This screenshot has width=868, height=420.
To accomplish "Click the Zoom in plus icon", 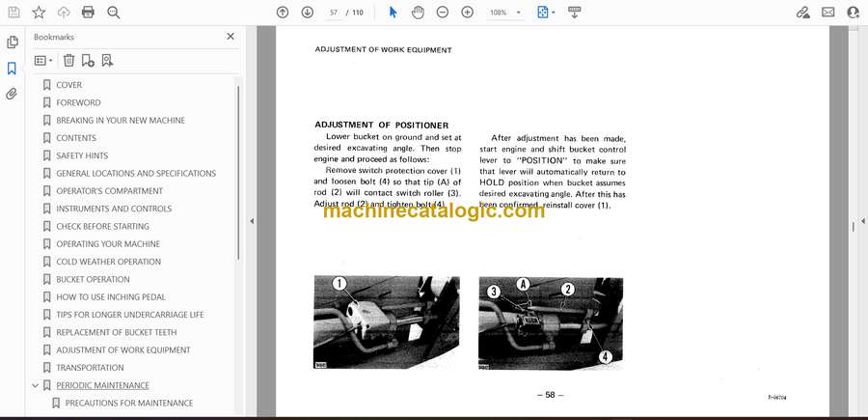I will (x=467, y=13).
